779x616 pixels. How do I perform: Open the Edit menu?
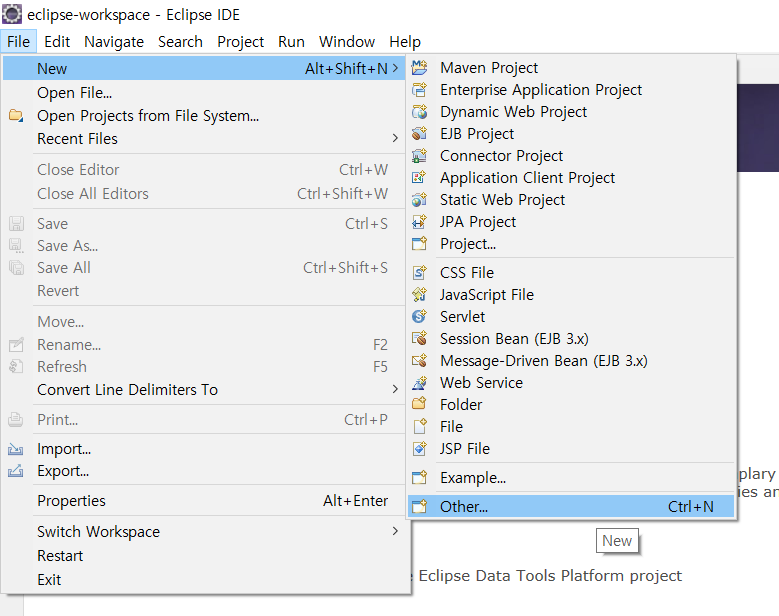coord(57,42)
